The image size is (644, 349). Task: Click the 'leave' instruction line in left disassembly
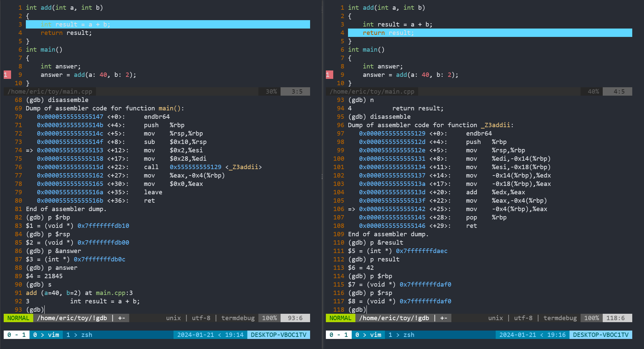(100, 192)
